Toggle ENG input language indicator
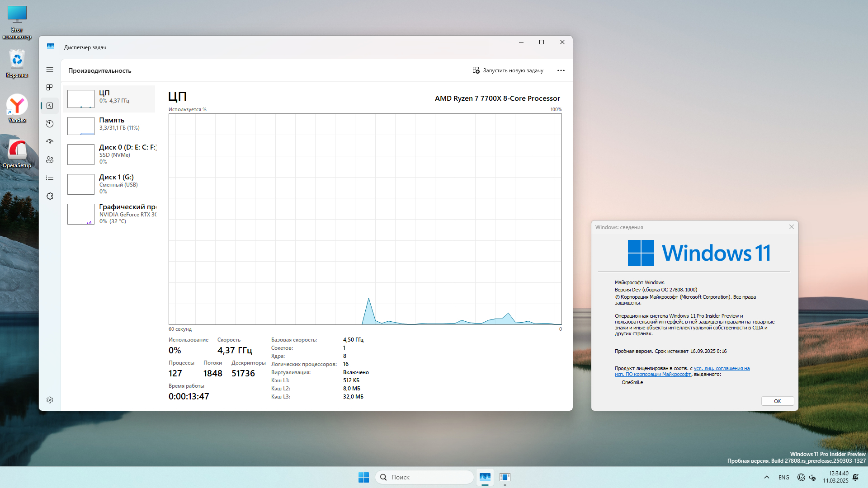 click(x=783, y=478)
